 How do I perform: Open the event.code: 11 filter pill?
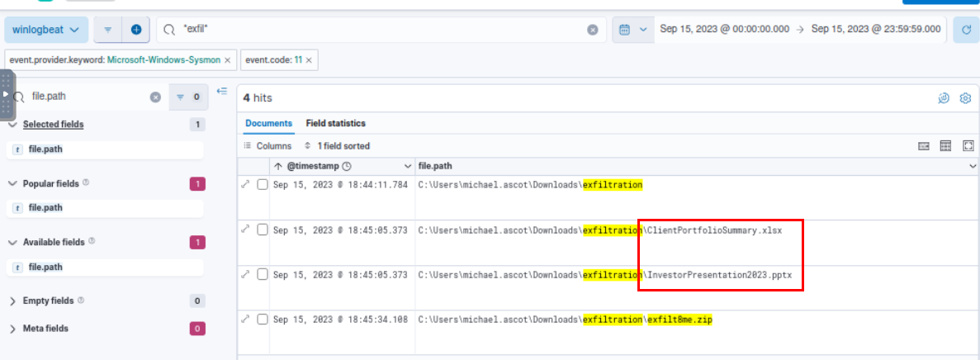[274, 60]
